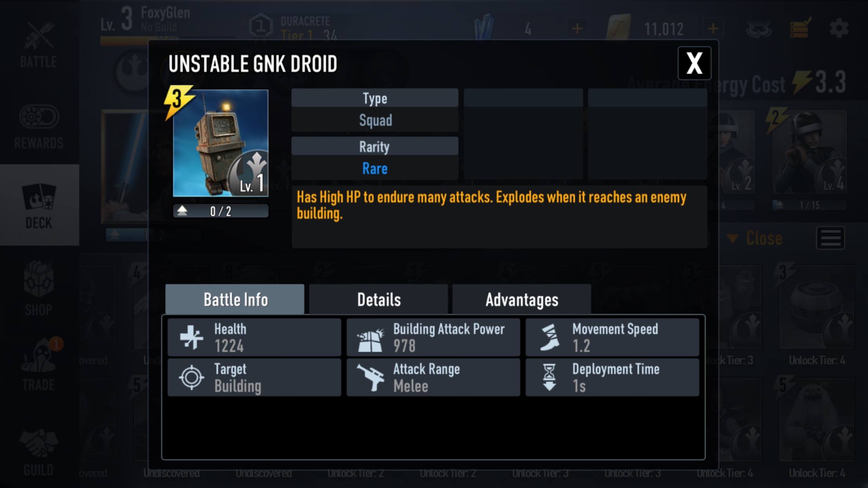868x488 pixels.
Task: Collapse the card list with Close arrow
Action: pyautogui.click(x=756, y=238)
